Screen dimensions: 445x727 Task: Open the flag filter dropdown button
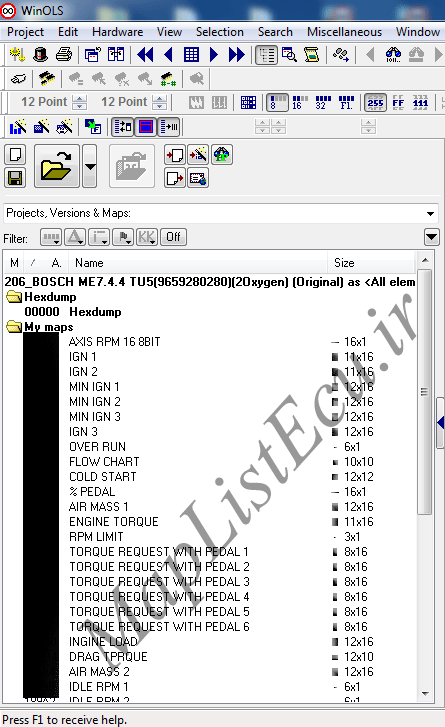click(x=123, y=237)
